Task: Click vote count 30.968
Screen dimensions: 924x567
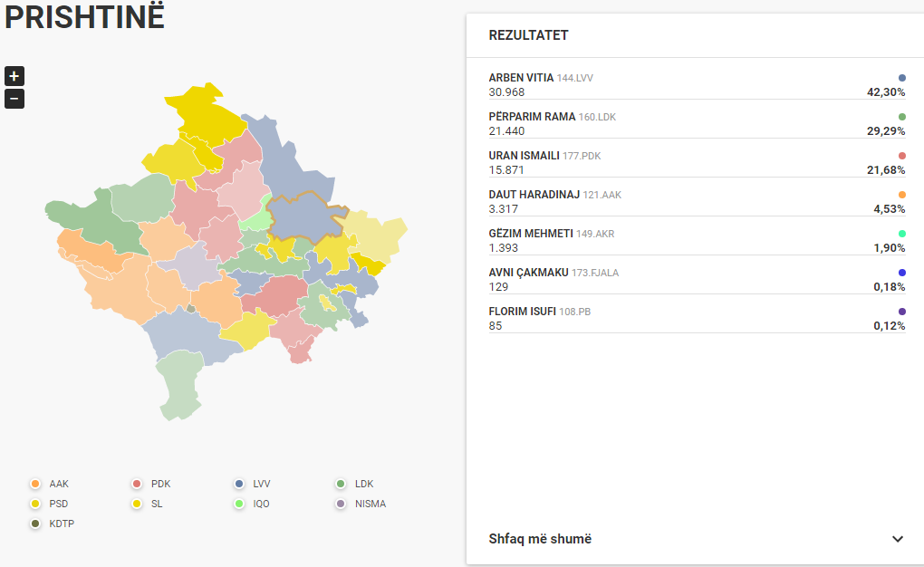Action: [506, 92]
